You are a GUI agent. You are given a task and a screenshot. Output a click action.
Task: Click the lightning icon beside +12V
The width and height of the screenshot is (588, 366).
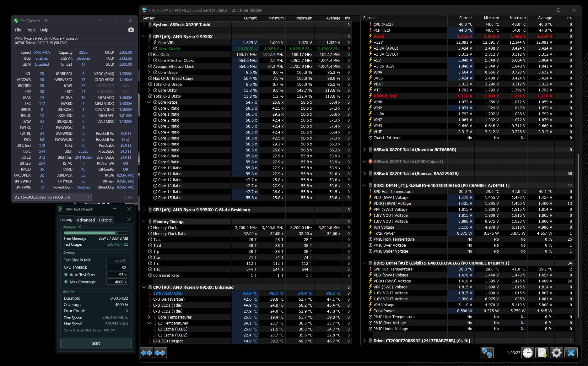[x=370, y=42]
